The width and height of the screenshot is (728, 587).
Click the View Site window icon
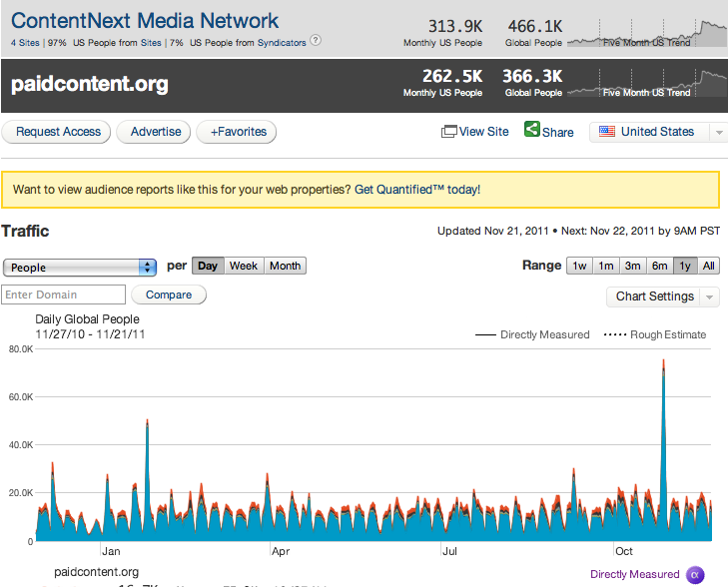click(x=449, y=132)
